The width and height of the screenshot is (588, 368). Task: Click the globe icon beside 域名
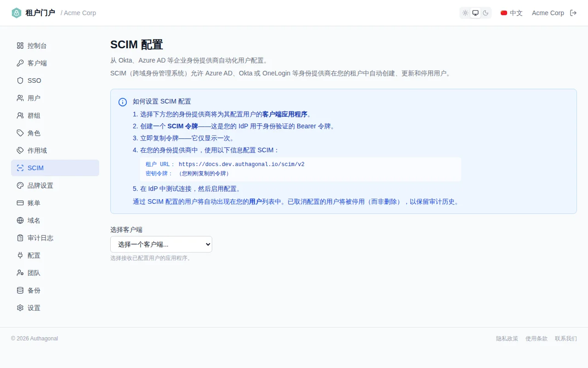pos(20,220)
